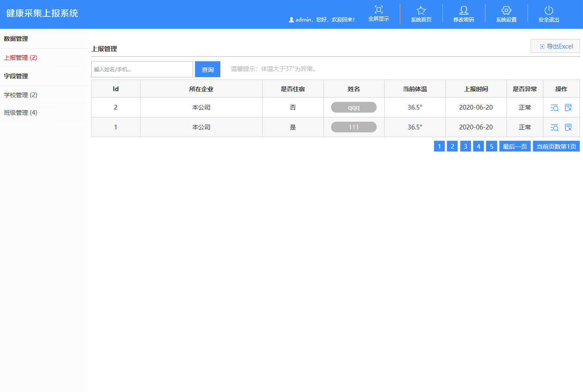Image resolution: width=583 pixels, height=392 pixels.
Task: Go to page 2 in pagination
Action: [x=452, y=147]
